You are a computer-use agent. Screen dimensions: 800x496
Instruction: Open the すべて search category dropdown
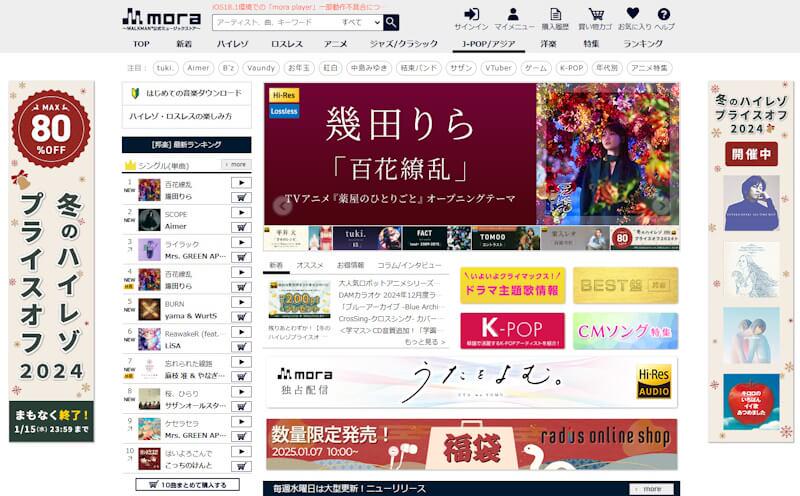tap(360, 22)
